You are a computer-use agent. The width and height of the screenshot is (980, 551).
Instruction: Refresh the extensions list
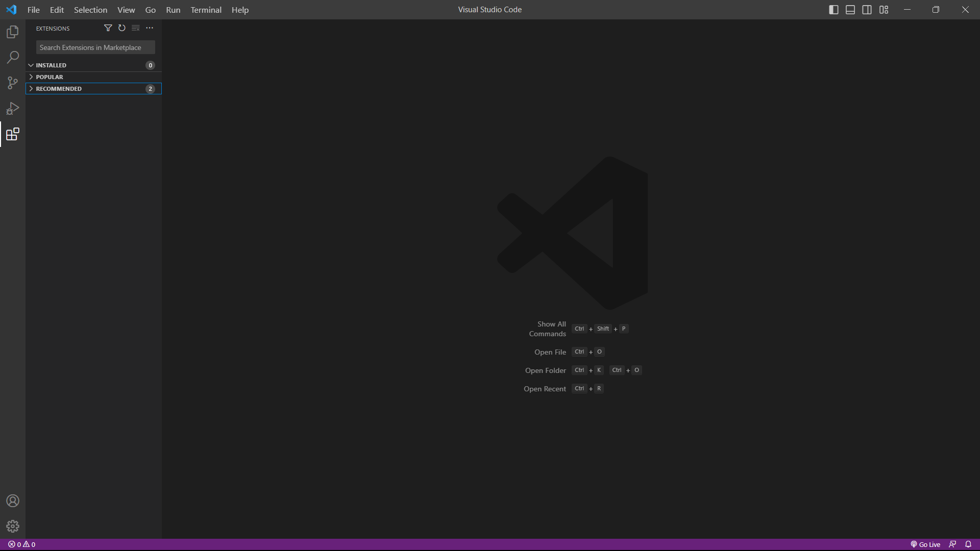pos(121,28)
